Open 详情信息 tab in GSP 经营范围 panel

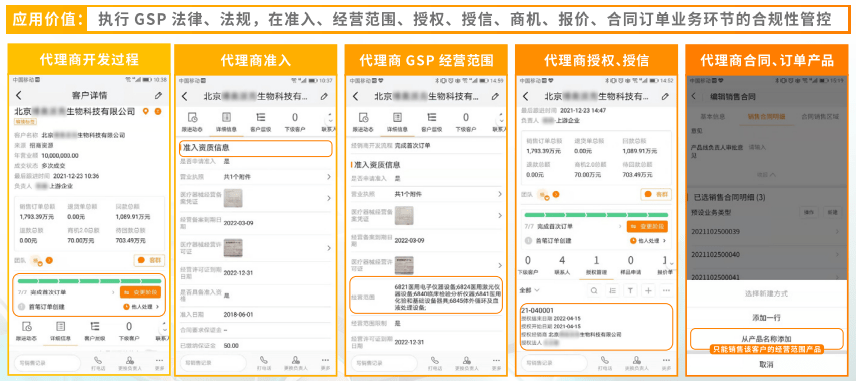pyautogui.click(x=397, y=122)
